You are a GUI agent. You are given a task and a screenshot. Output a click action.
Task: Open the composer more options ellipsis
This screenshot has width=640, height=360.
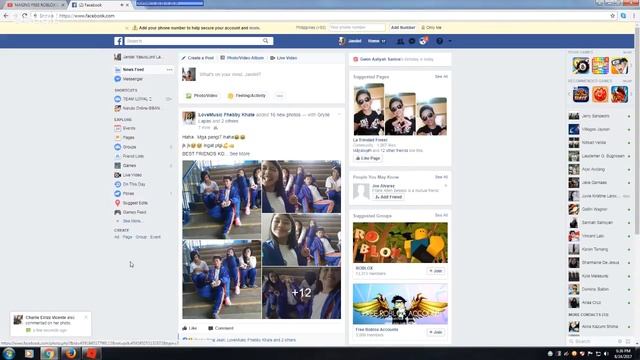pyautogui.click(x=280, y=96)
